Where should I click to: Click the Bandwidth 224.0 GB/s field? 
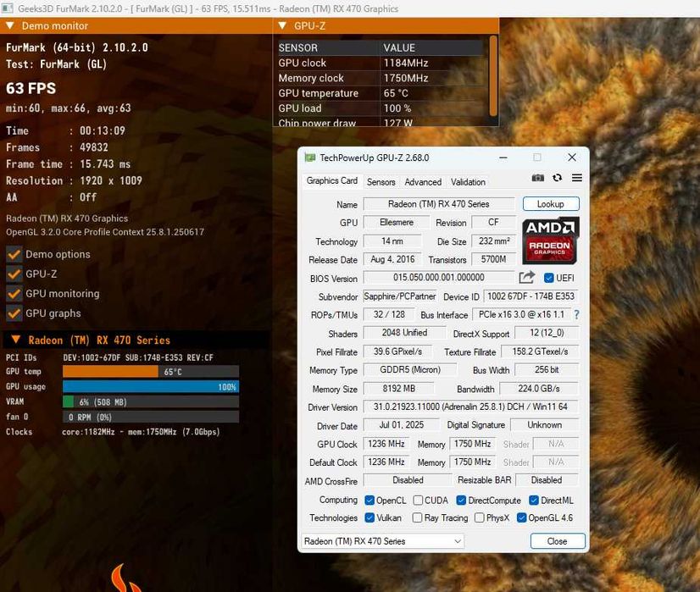pos(539,389)
